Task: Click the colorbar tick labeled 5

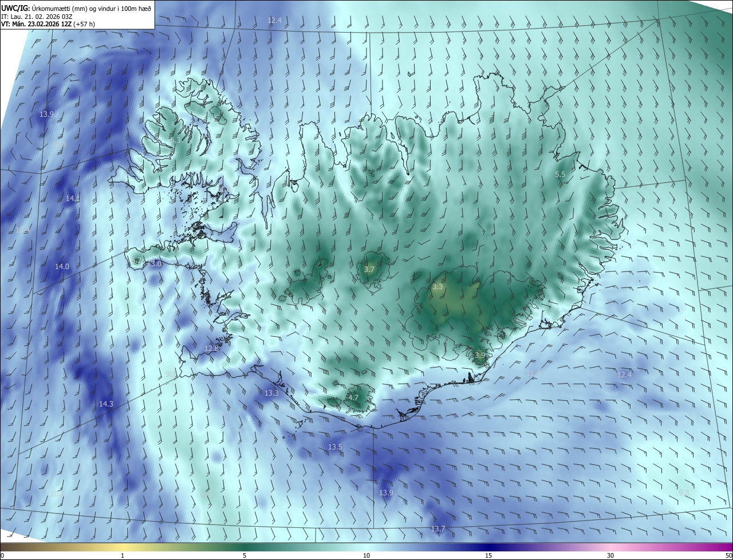Action: coord(245,555)
